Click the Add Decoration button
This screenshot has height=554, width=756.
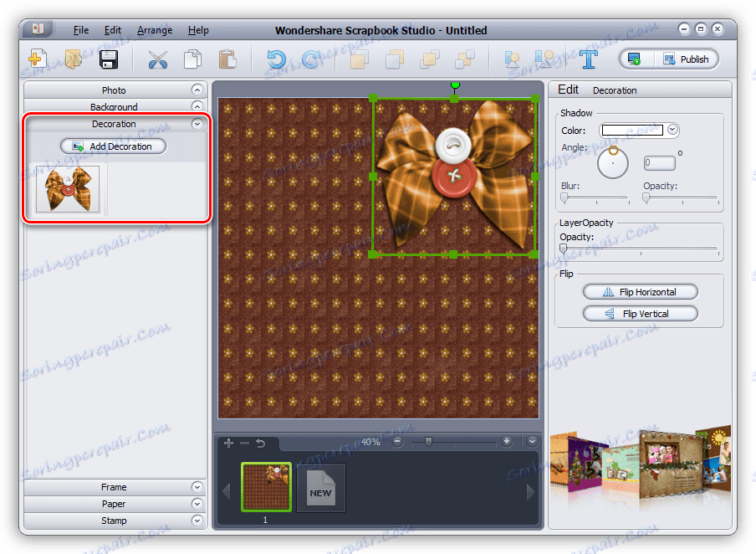[x=113, y=146]
